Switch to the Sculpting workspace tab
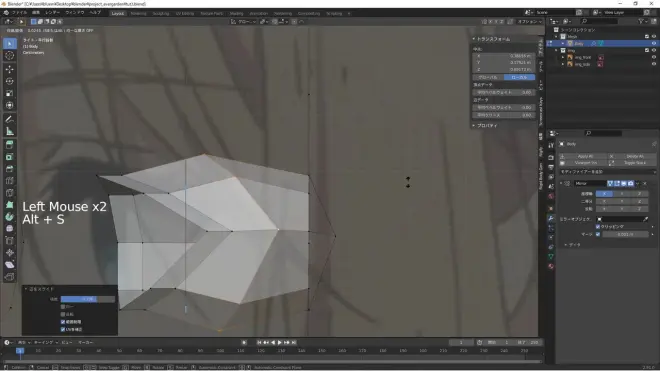Image resolution: width=660 pixels, height=371 pixels. 160,13
